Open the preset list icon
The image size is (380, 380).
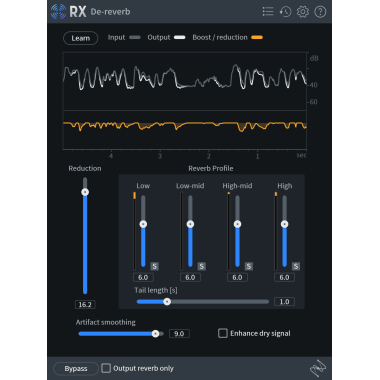(268, 12)
